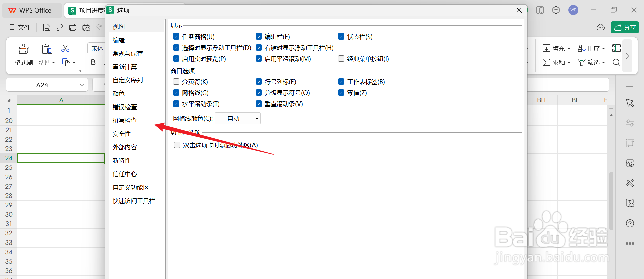Viewport: 644px width, 279px height.
Task: Click the Fill icon in the ribbon
Action: click(546, 48)
